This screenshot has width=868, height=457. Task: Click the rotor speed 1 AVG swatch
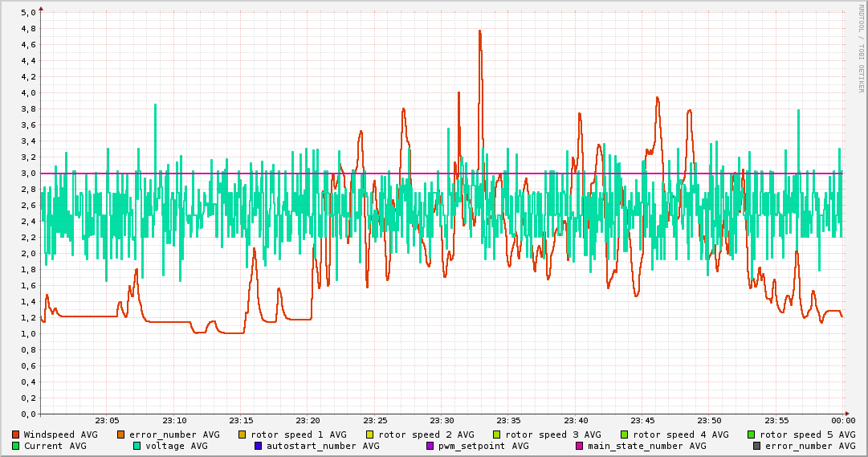click(242, 435)
